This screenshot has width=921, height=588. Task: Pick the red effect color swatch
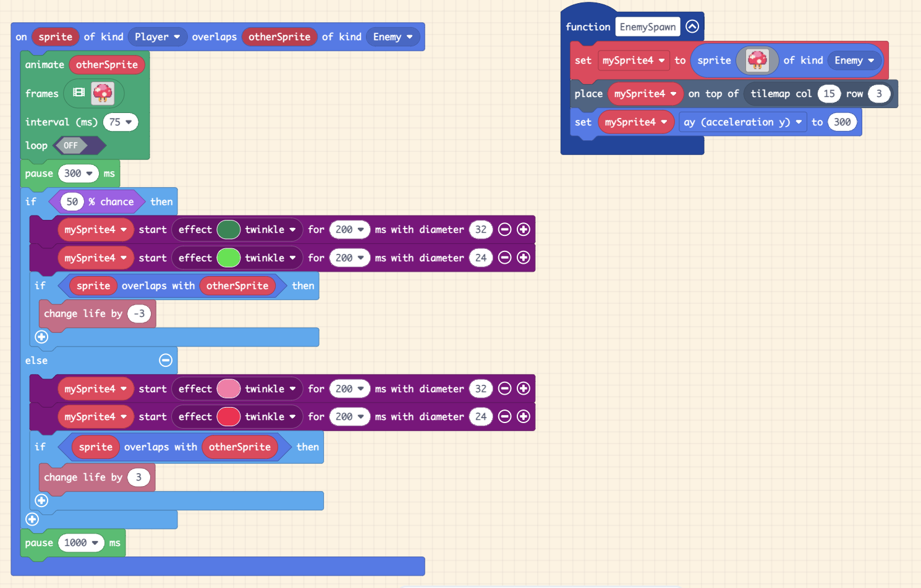[x=228, y=416]
